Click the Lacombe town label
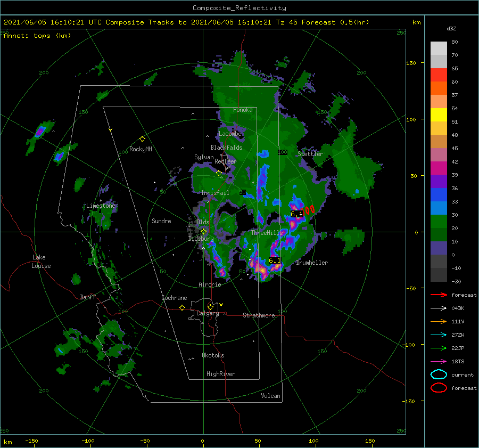The image size is (479, 448). point(230,134)
